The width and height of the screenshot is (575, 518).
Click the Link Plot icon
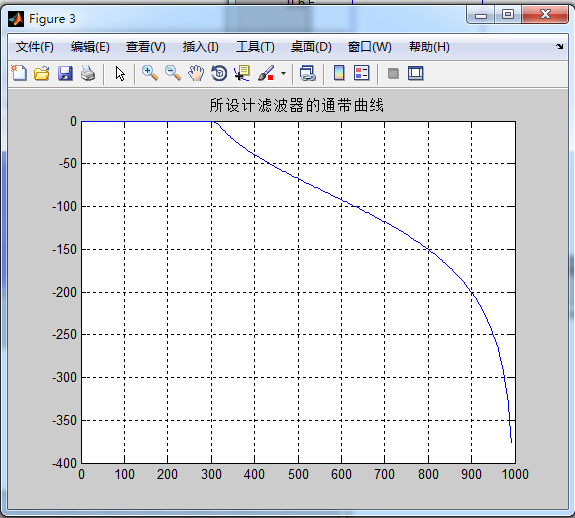click(308, 73)
